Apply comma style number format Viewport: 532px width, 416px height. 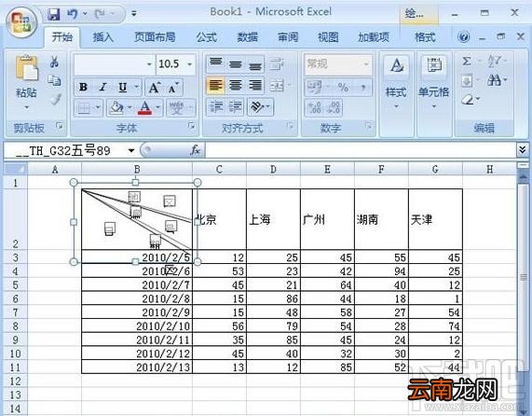coord(363,87)
